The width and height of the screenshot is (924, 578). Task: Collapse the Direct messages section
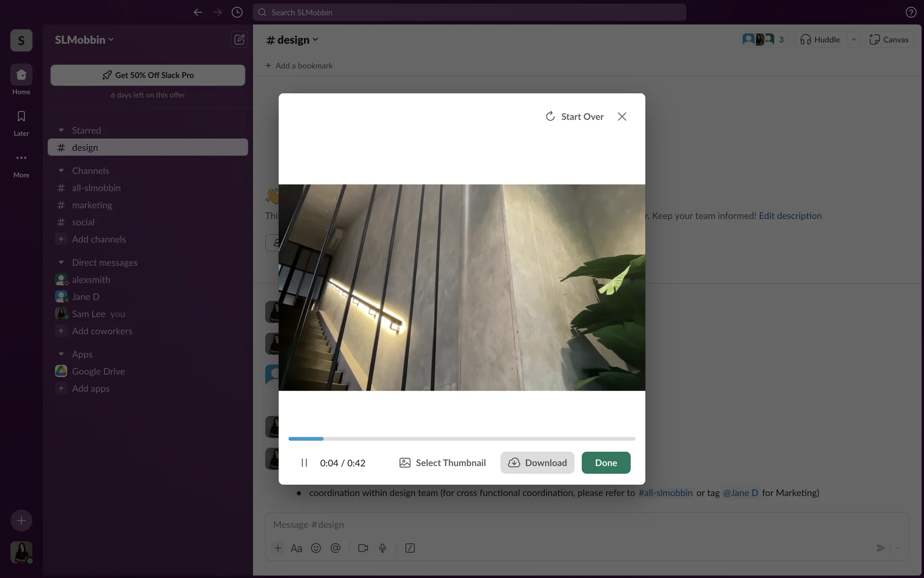click(61, 263)
